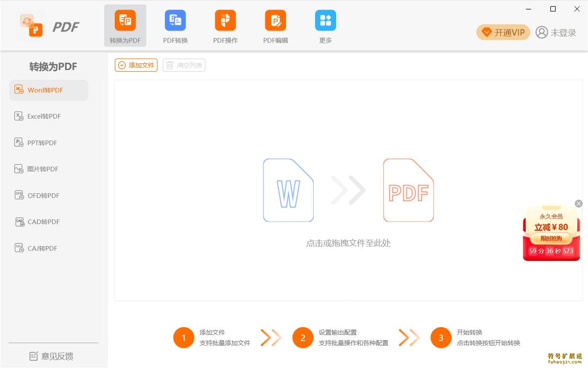Switch to Excel转PDF in sidebar
This screenshot has width=588, height=368.
coord(44,116)
